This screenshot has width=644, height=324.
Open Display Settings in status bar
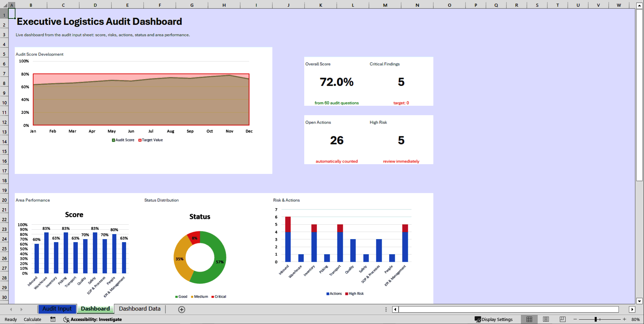494,319
